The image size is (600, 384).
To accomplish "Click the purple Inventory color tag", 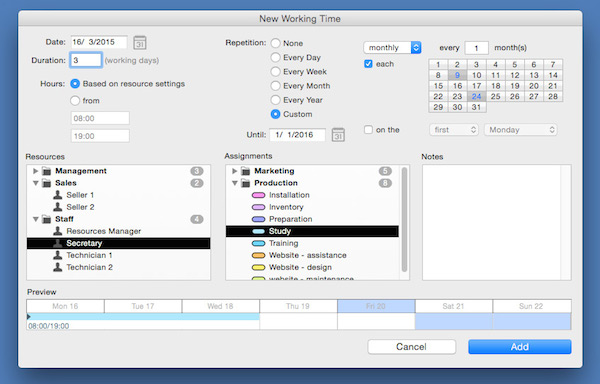I will tap(258, 207).
